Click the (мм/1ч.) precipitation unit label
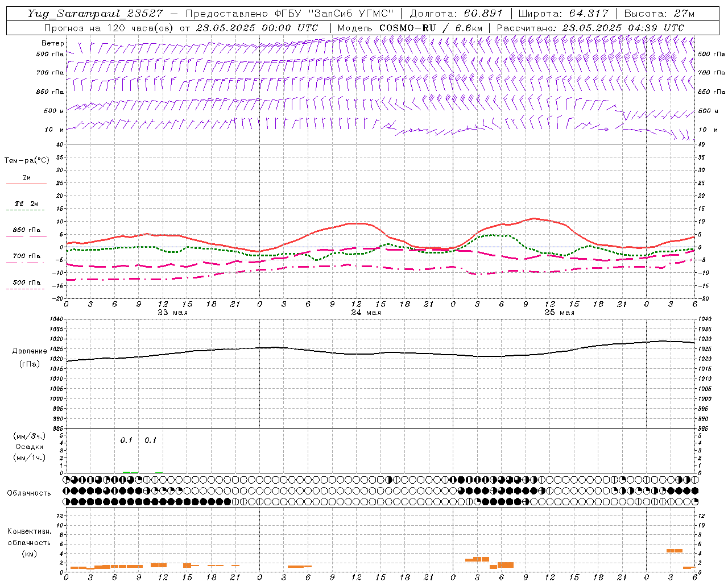The height and width of the screenshot is (582, 728). tap(30, 458)
